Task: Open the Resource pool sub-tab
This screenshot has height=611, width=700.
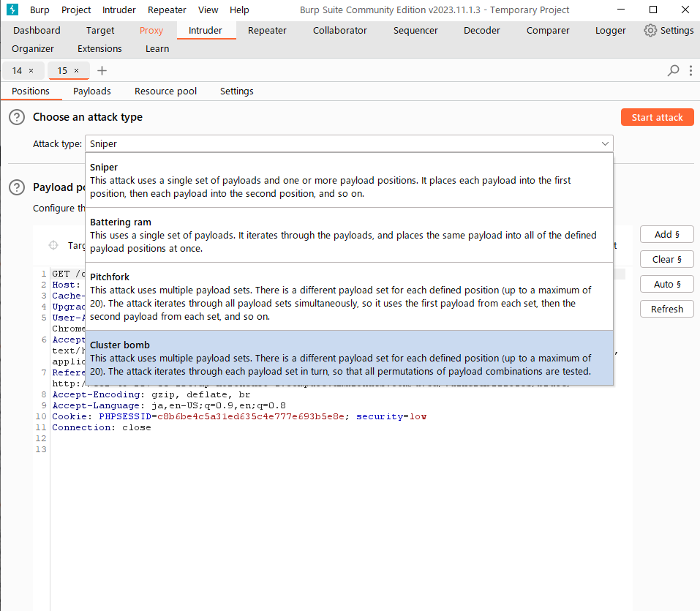Action: (x=165, y=91)
